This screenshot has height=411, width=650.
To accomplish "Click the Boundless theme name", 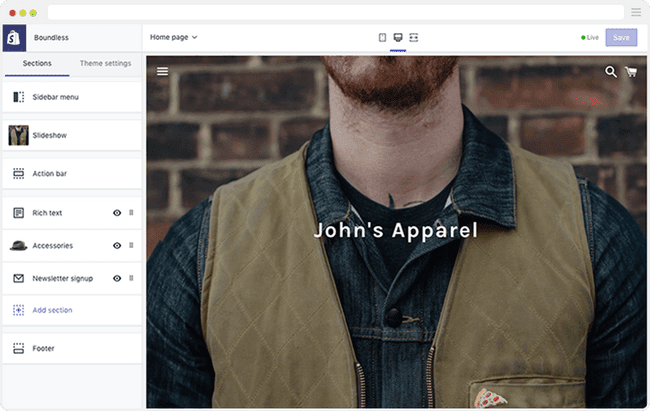I will pyautogui.click(x=51, y=38).
